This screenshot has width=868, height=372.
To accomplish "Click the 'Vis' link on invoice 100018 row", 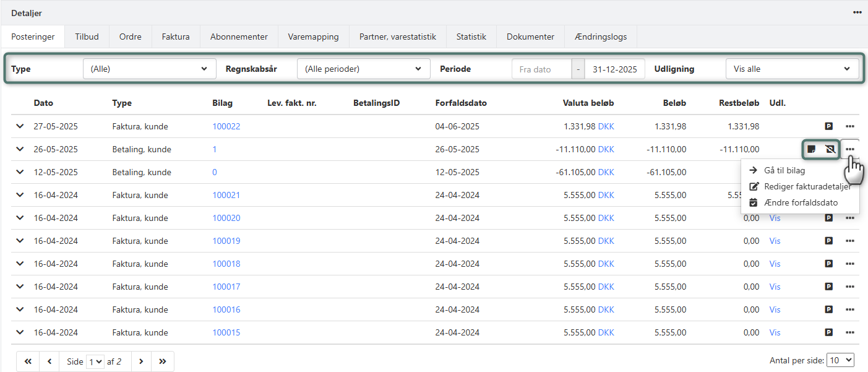I will 775,264.
